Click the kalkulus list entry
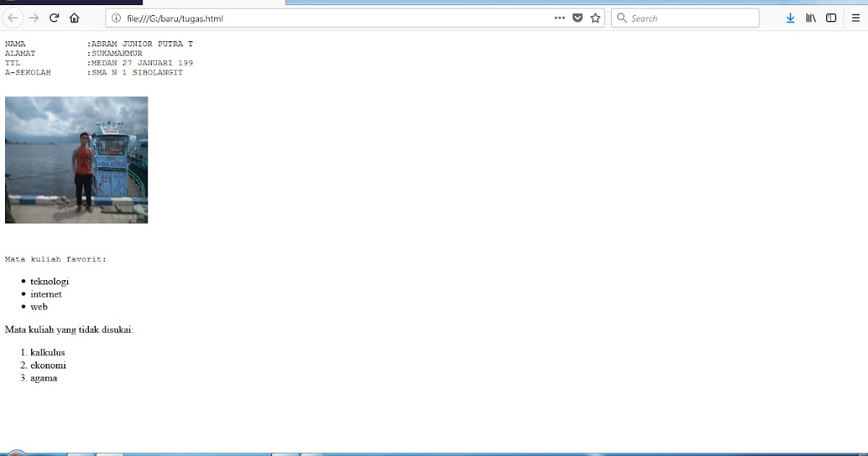 tap(46, 352)
